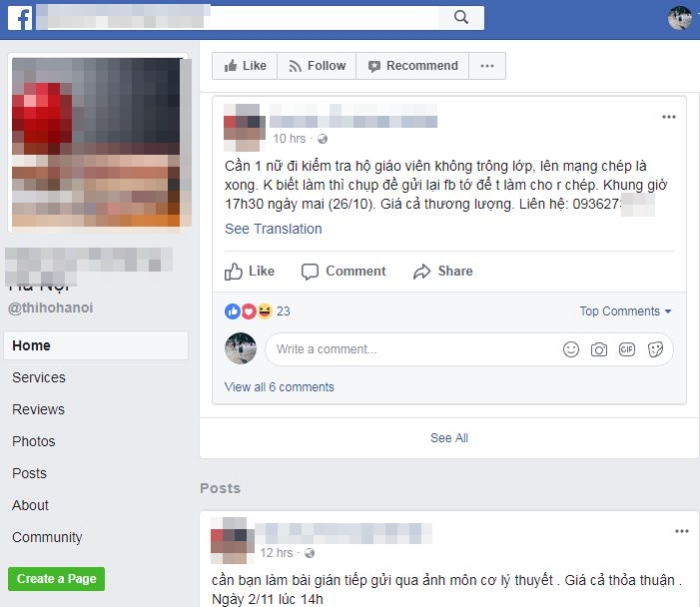Click the Facebook logo icon
The width and height of the screenshot is (700, 607).
pyautogui.click(x=20, y=18)
